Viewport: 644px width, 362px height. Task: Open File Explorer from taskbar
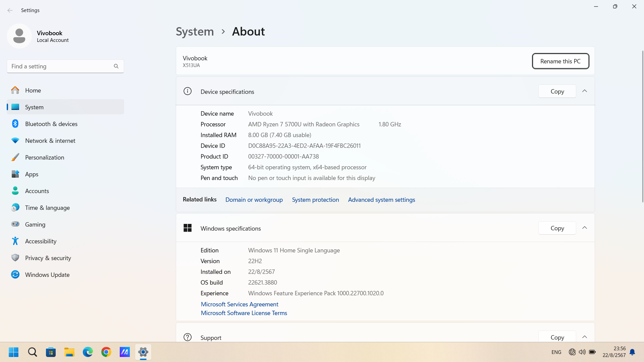69,352
